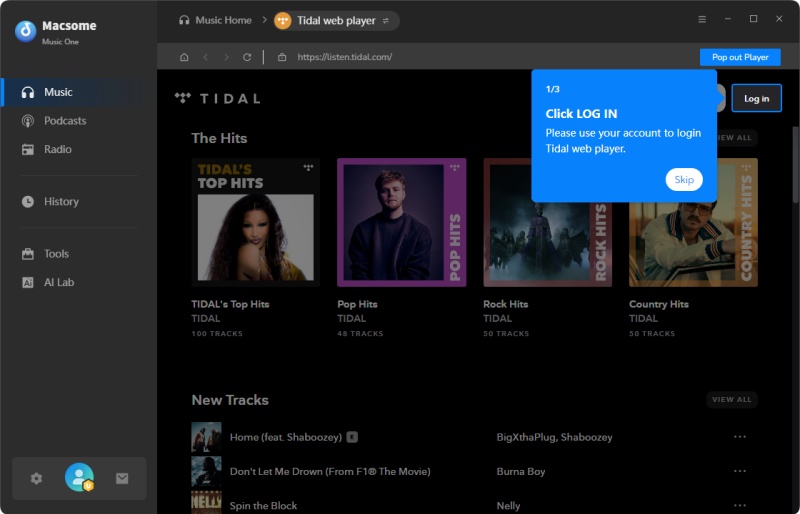Click the Macsome app logo
800x514 pixels.
click(x=26, y=31)
